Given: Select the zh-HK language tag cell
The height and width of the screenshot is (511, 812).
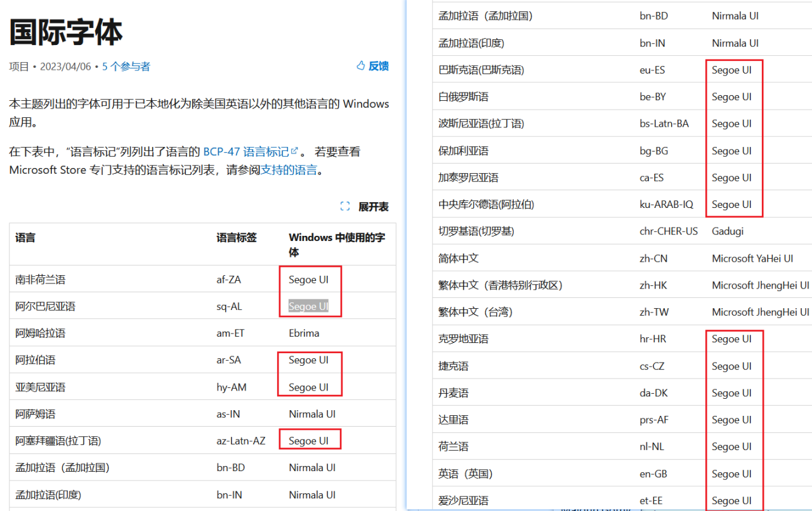Looking at the screenshot, I should click(x=653, y=285).
